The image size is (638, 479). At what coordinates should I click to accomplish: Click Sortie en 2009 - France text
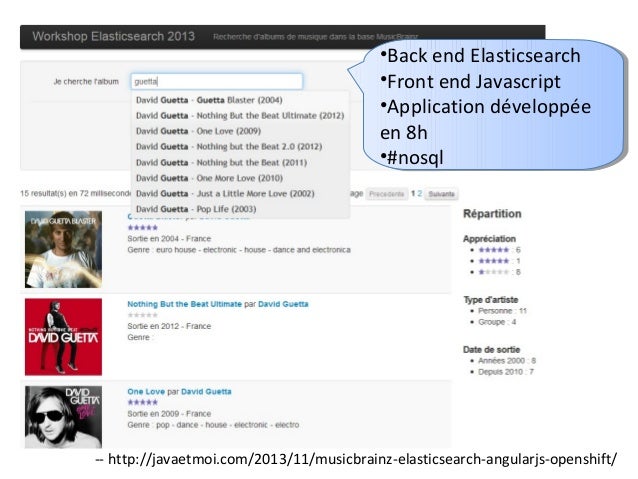point(169,413)
